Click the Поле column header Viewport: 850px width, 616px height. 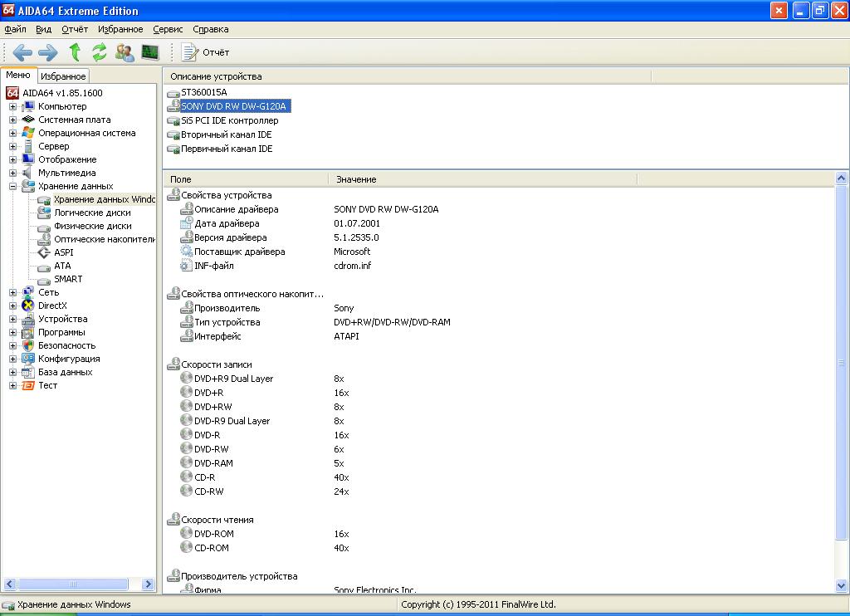click(246, 179)
